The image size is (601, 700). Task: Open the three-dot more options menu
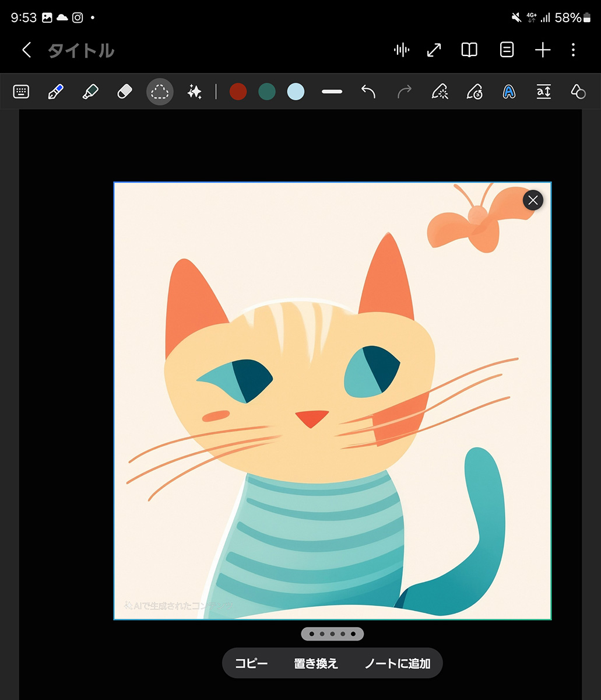[574, 50]
